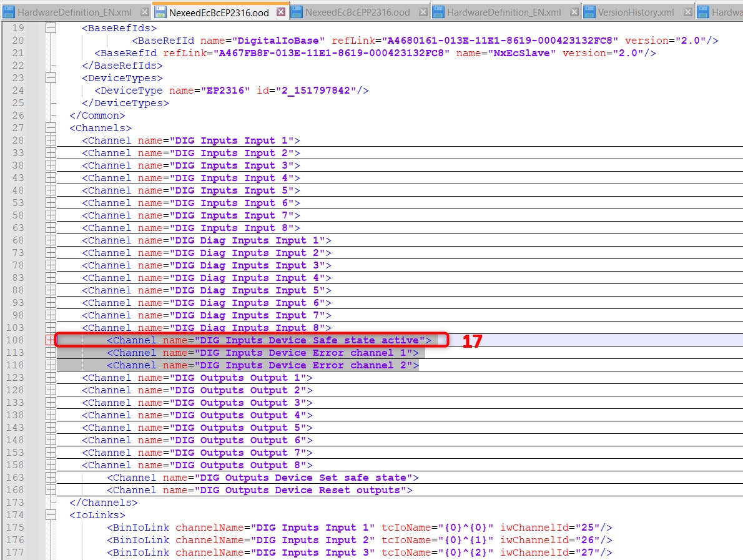This screenshot has height=560, width=743.
Task: Collapse the IoLinks section at line 174
Action: (x=51, y=515)
